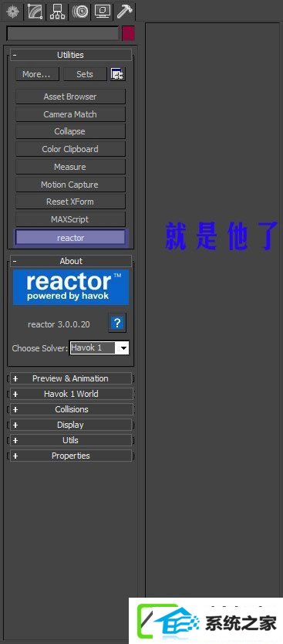This screenshot has width=283, height=644.
Task: Open the MAXScript utility
Action: pyautogui.click(x=70, y=219)
